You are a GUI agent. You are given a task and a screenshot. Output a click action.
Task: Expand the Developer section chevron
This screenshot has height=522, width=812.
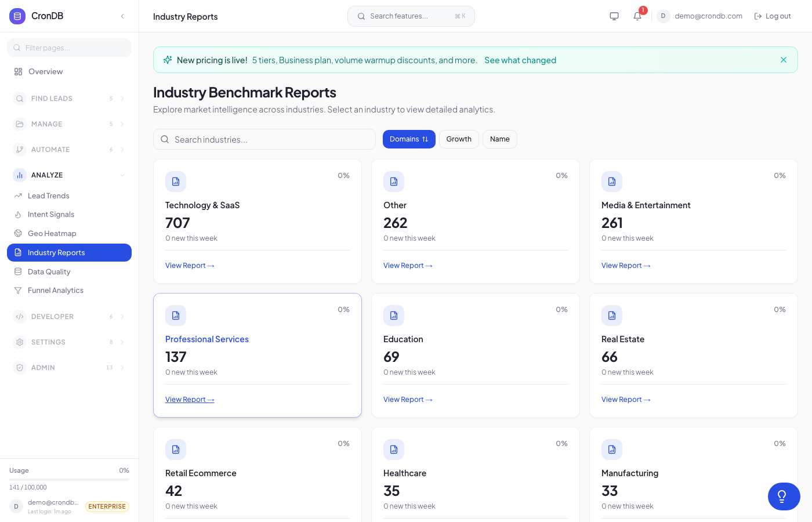[x=122, y=317]
